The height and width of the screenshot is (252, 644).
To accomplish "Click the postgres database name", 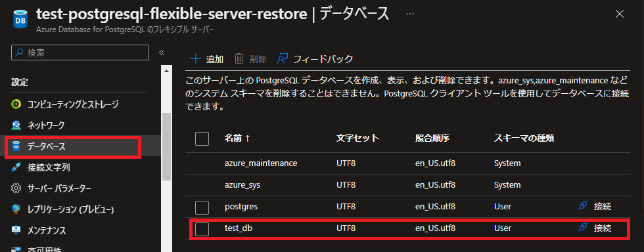I will click(x=241, y=207).
